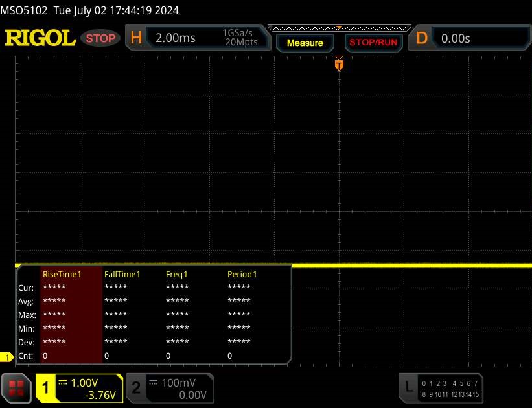This screenshot has height=408, width=532.
Task: Open the 2.00ms timebase scale setting
Action: tap(176, 38)
